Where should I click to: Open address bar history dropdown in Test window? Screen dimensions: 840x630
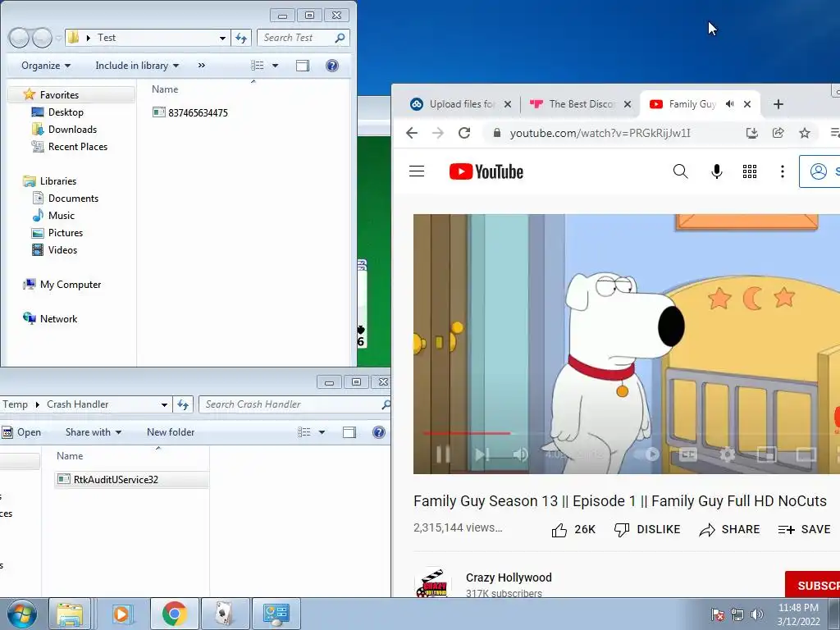point(222,38)
